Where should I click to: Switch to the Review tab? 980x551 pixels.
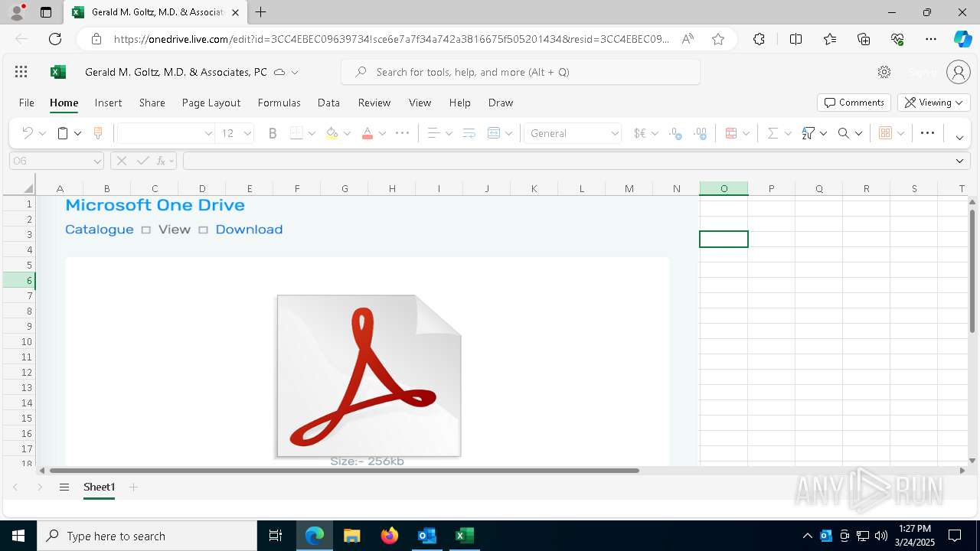tap(374, 103)
